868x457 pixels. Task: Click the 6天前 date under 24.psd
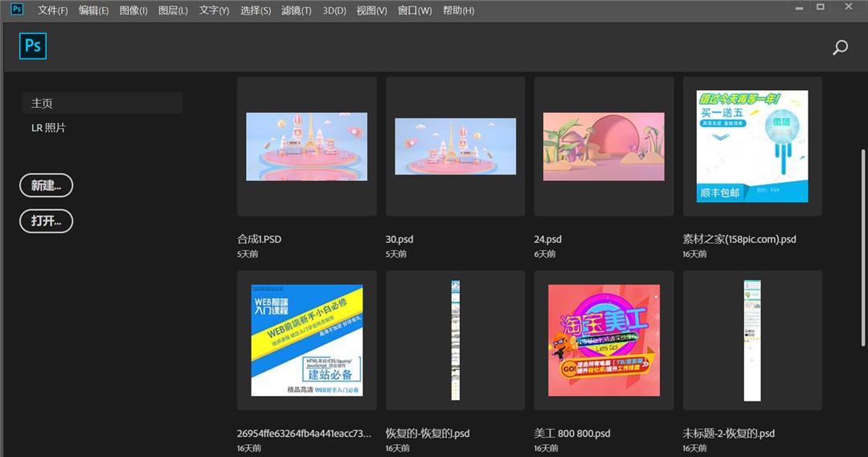(x=545, y=253)
